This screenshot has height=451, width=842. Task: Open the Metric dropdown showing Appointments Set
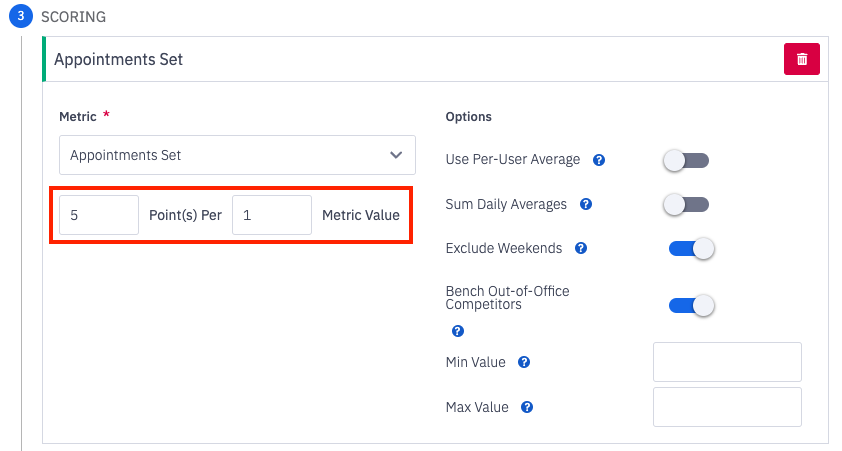coord(236,155)
